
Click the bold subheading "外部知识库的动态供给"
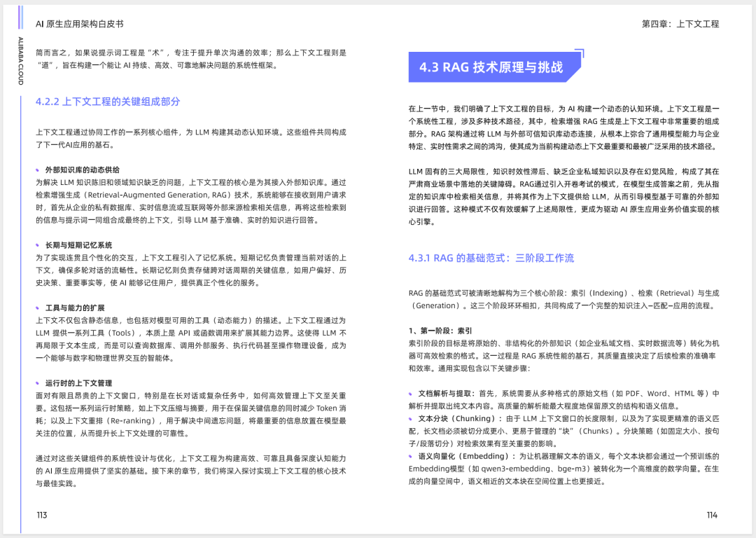83,170
